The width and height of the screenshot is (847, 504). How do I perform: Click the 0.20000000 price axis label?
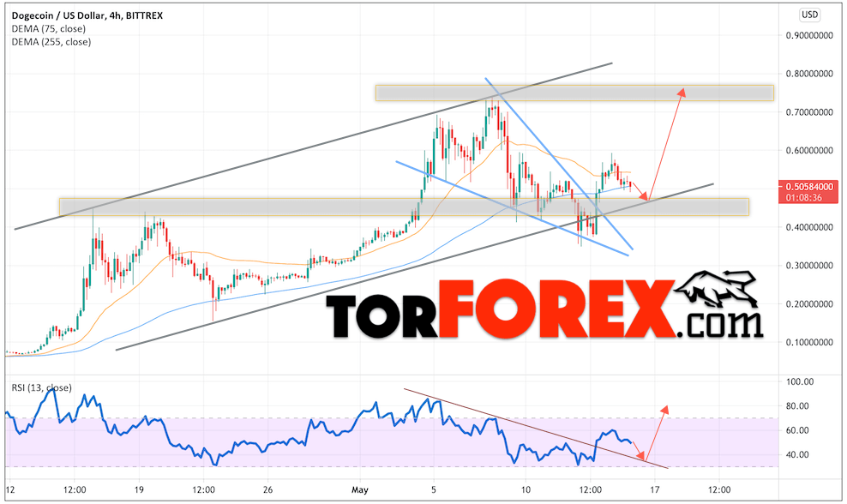point(808,303)
